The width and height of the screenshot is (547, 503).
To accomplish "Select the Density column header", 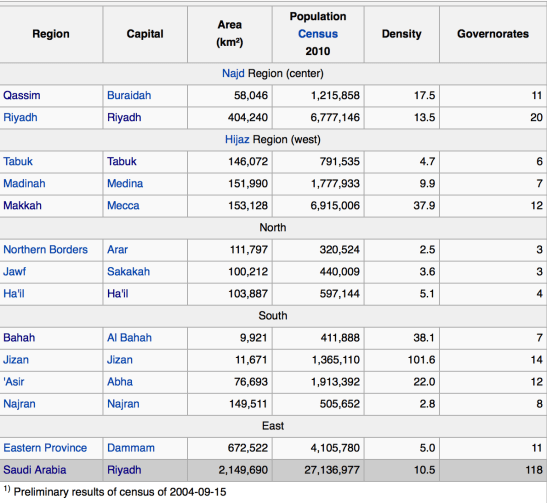I will pyautogui.click(x=402, y=34).
